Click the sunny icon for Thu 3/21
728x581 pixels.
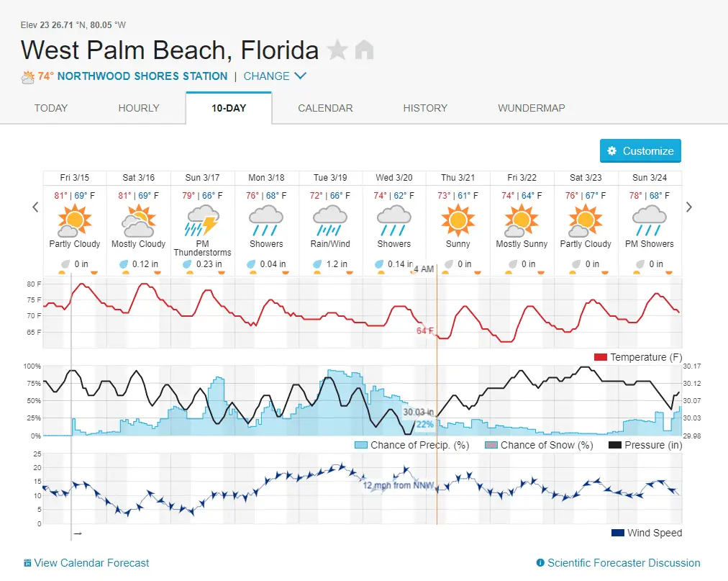click(458, 220)
